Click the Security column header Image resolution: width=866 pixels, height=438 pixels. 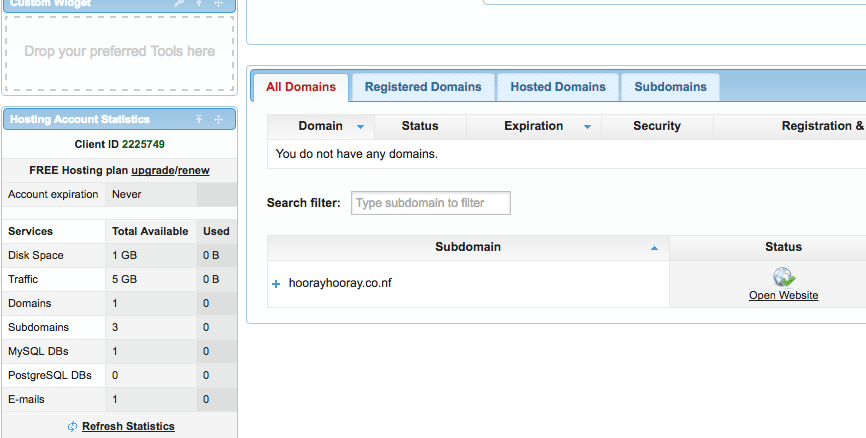click(x=657, y=126)
